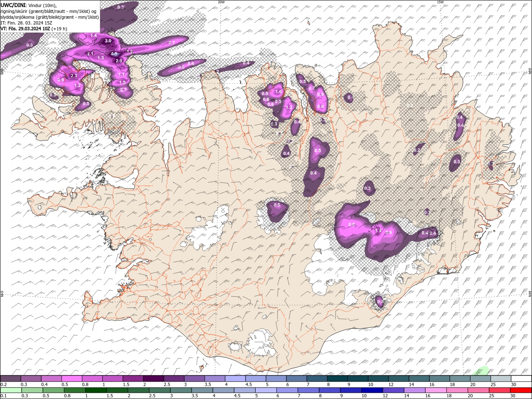Screen dimensions: 532x399
Task: Pick the lower legend swatch between 1 and 1.5
Action: 96,390
